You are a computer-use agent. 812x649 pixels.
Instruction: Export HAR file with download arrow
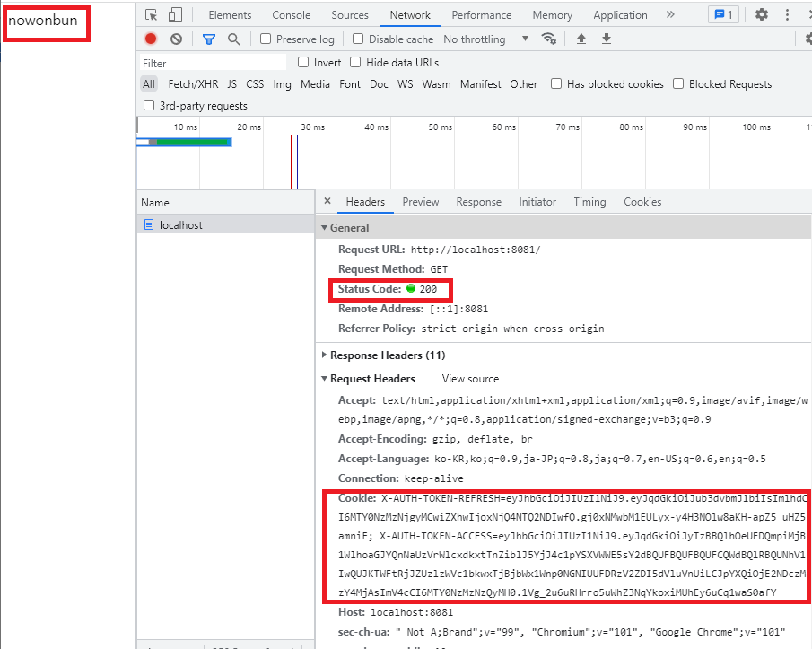click(607, 39)
